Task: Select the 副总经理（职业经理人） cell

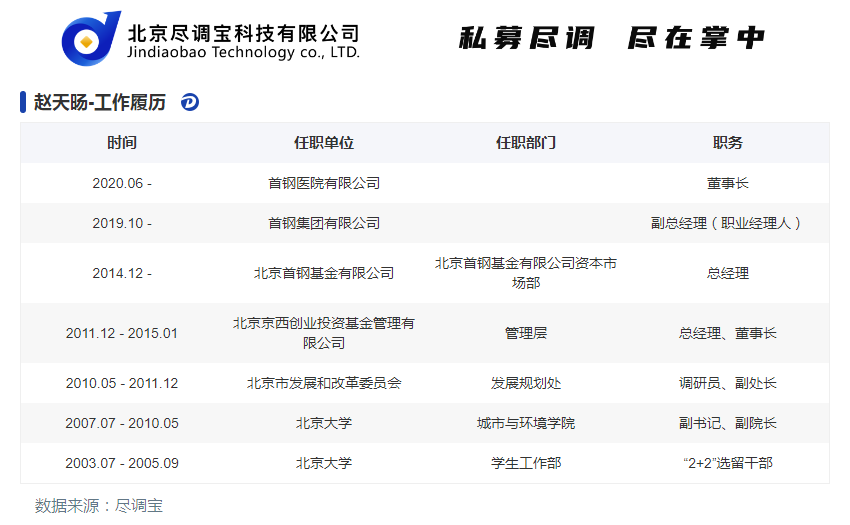Action: click(727, 223)
